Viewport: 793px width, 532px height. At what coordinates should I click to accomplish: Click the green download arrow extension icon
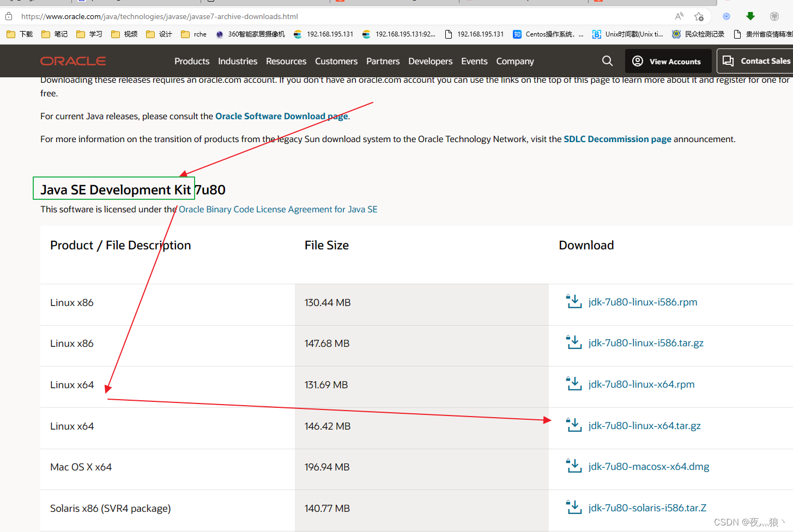pos(750,16)
